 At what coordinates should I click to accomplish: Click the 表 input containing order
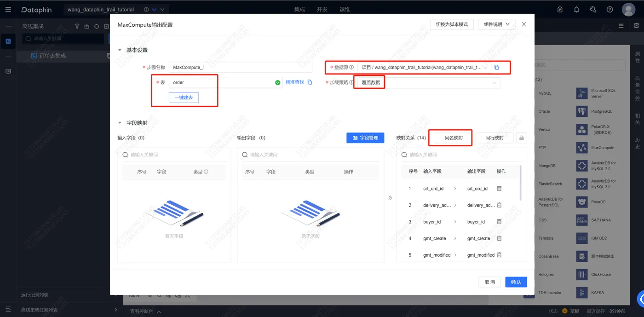click(225, 83)
